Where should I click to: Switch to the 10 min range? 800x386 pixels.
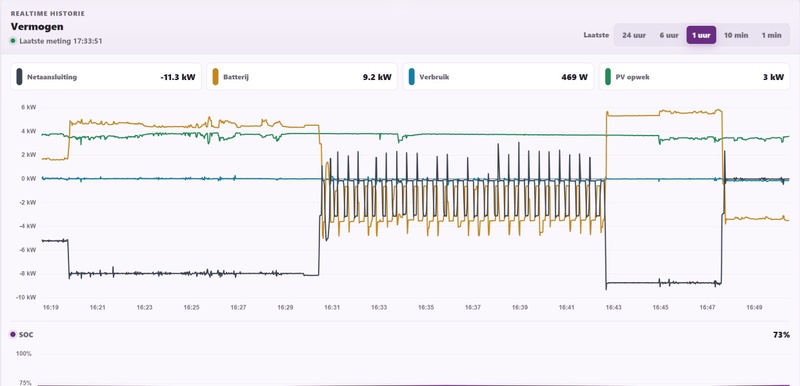(736, 35)
